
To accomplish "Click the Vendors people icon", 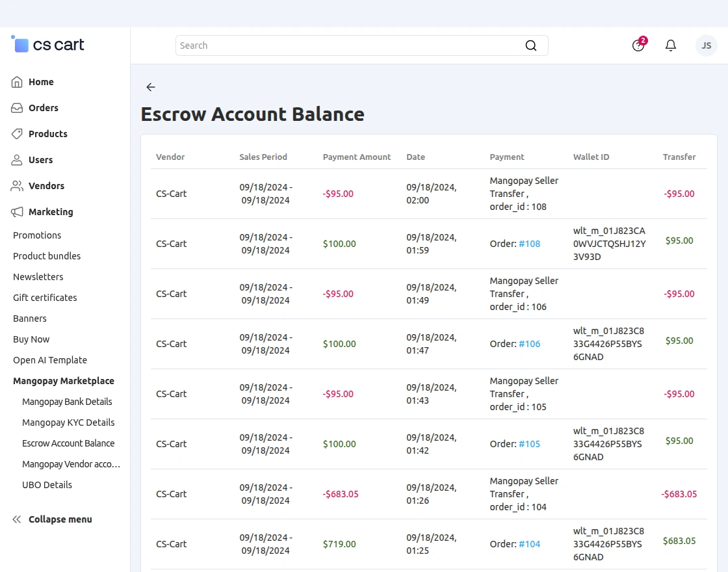I will [x=17, y=186].
